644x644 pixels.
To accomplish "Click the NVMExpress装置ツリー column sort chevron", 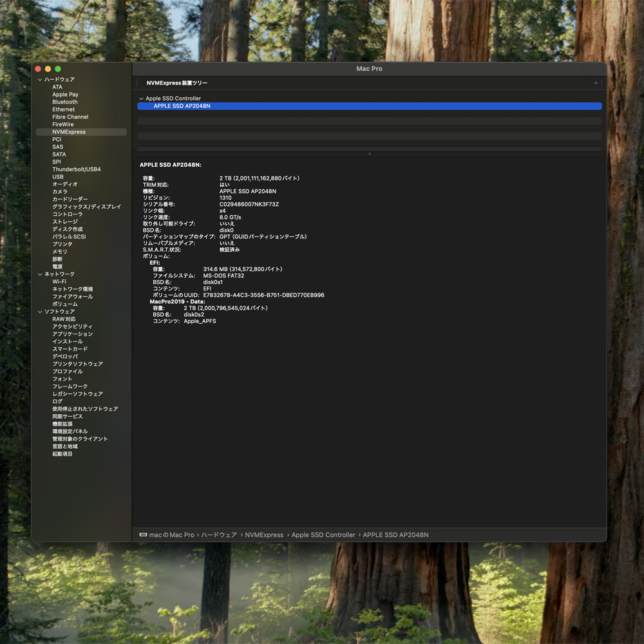I will coord(596,83).
